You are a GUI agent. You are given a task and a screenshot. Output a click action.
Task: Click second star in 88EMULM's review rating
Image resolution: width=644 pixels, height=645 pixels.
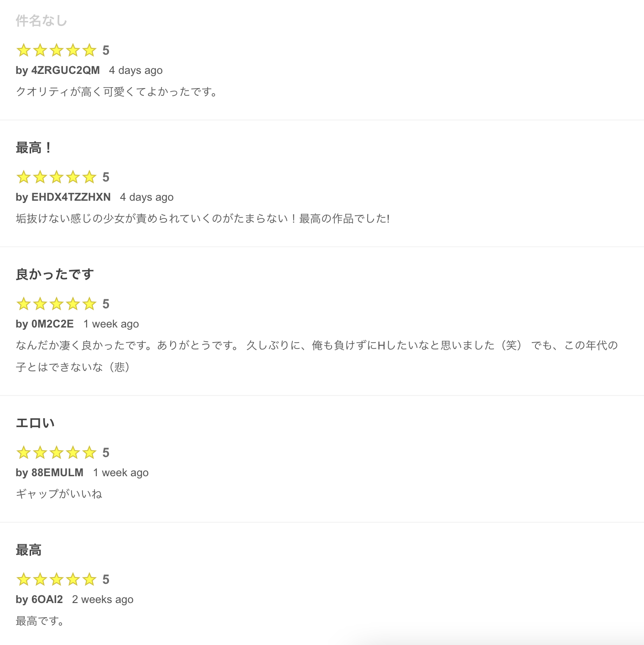(x=40, y=453)
